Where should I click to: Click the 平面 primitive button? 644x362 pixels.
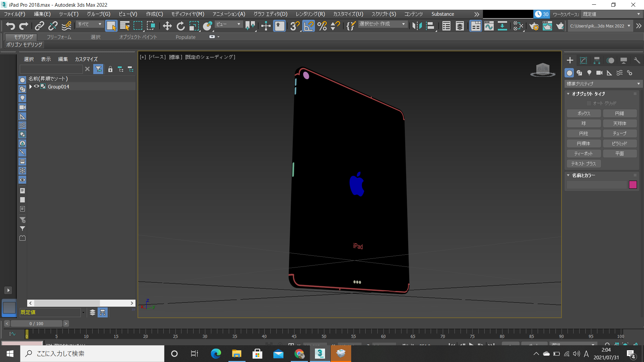coord(620,154)
